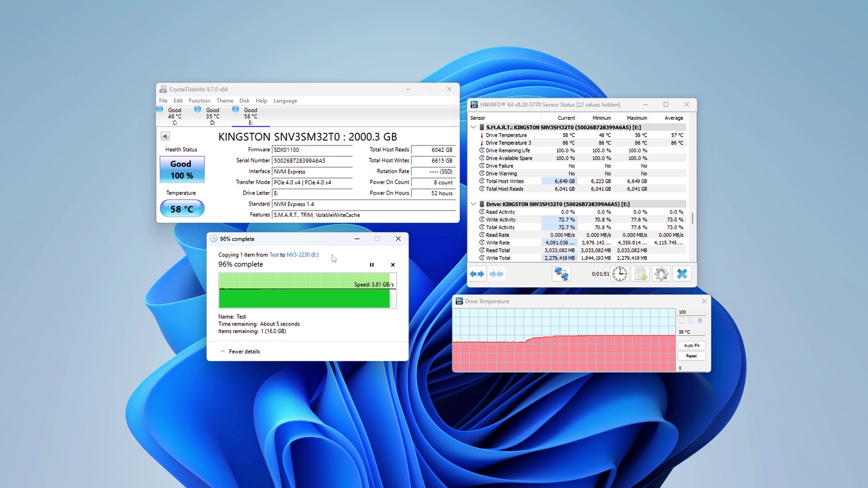Open the Test source folder link

coord(274,255)
